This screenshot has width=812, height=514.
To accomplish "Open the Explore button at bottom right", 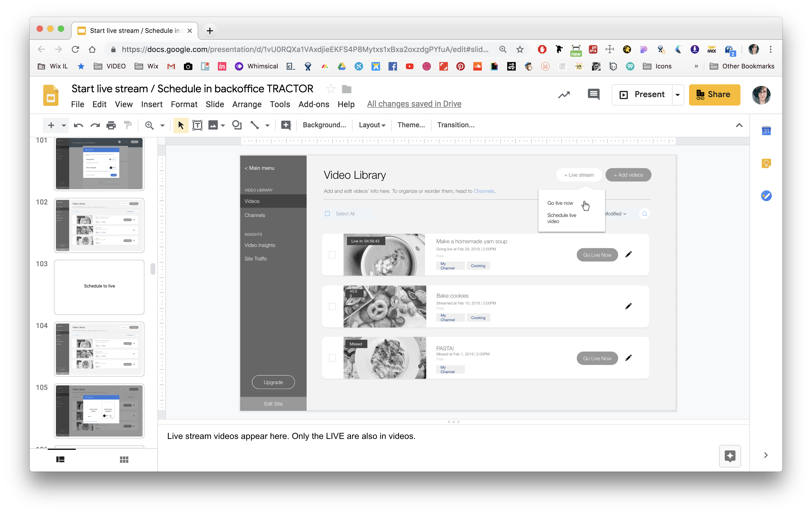I will coord(730,456).
